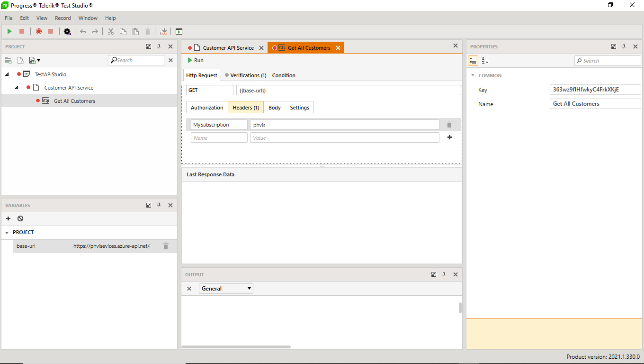Close the Get All Customers tab
Viewport: 644px width, 364px height.
(338, 48)
